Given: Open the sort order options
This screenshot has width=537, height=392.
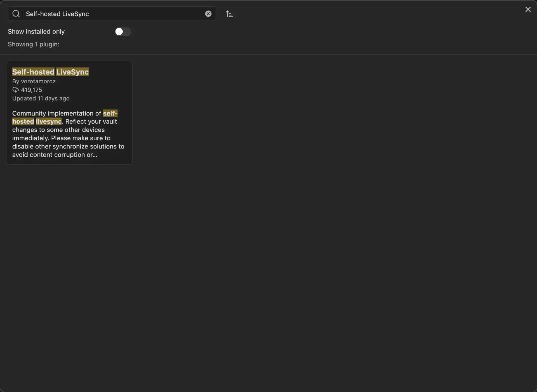Looking at the screenshot, I should [229, 14].
